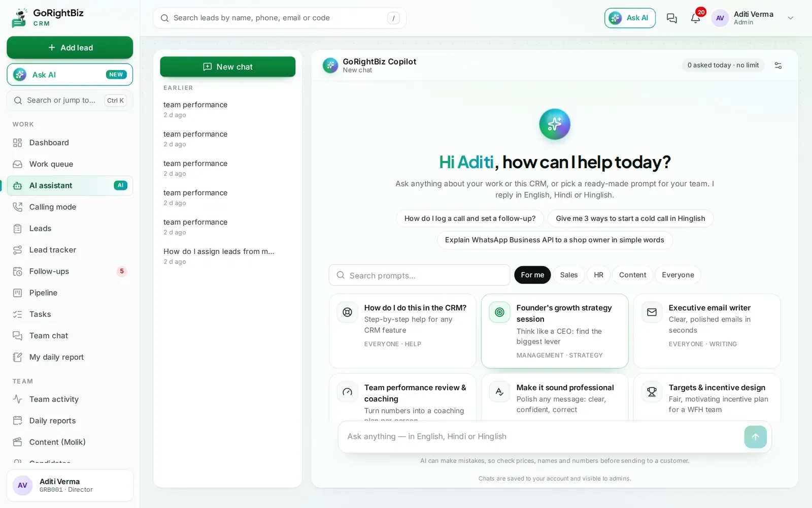
Task: Expand Aditi Verma account dropdown chevron
Action: 790,18
